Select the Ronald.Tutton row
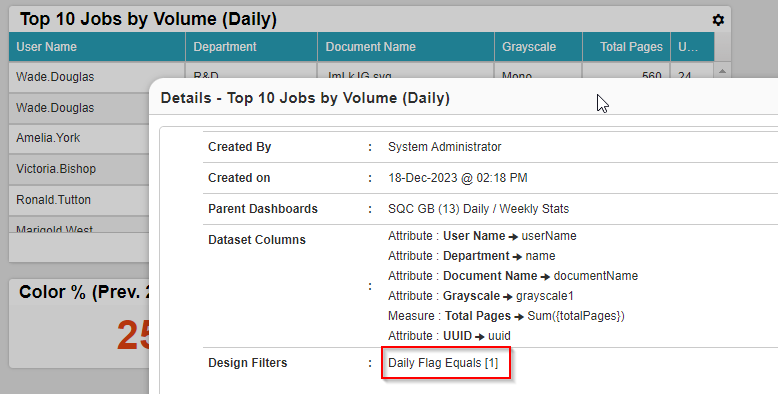This screenshot has height=394, width=778. 79,200
